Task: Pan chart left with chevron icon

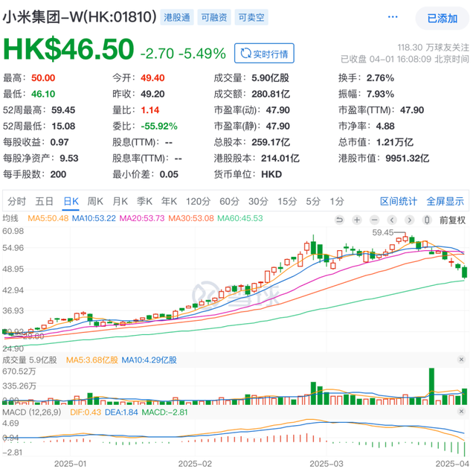Action: tap(392, 220)
